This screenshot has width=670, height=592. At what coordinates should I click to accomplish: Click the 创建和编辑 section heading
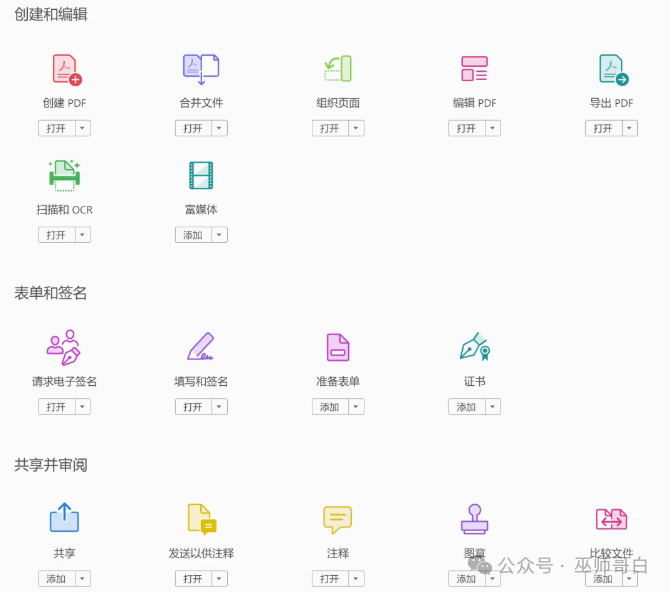[51, 15]
